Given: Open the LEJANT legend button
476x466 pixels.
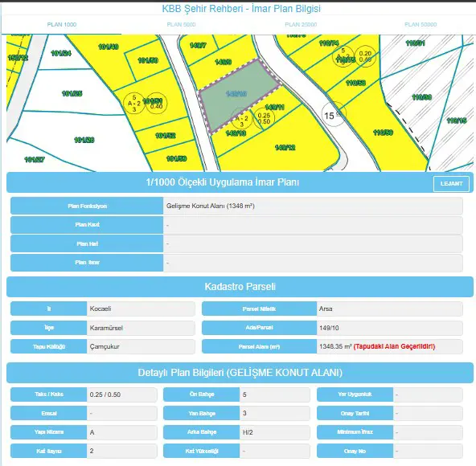Looking at the screenshot, I should pyautogui.click(x=451, y=183).
